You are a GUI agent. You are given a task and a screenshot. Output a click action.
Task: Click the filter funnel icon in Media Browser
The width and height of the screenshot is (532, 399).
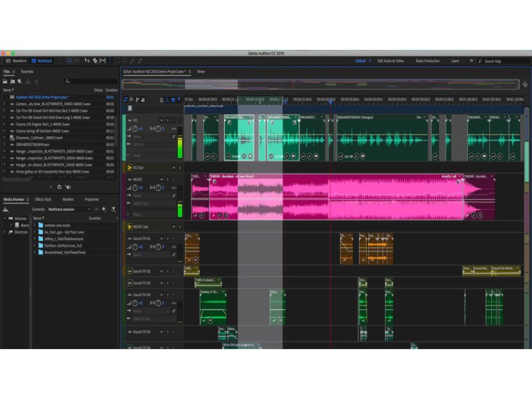113,209
